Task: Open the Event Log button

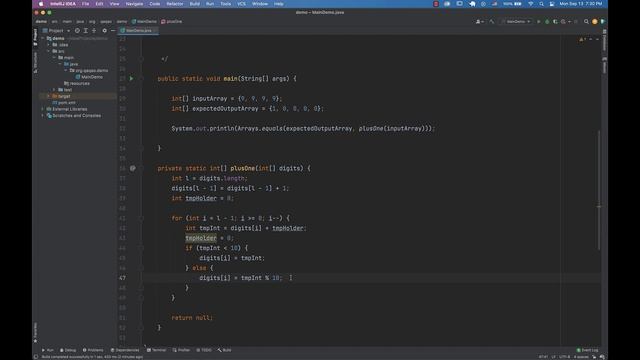Action: click(x=587, y=350)
